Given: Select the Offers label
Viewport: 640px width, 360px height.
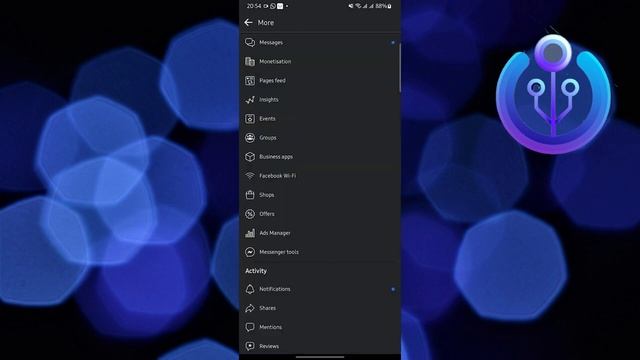Looking at the screenshot, I should pos(267,214).
